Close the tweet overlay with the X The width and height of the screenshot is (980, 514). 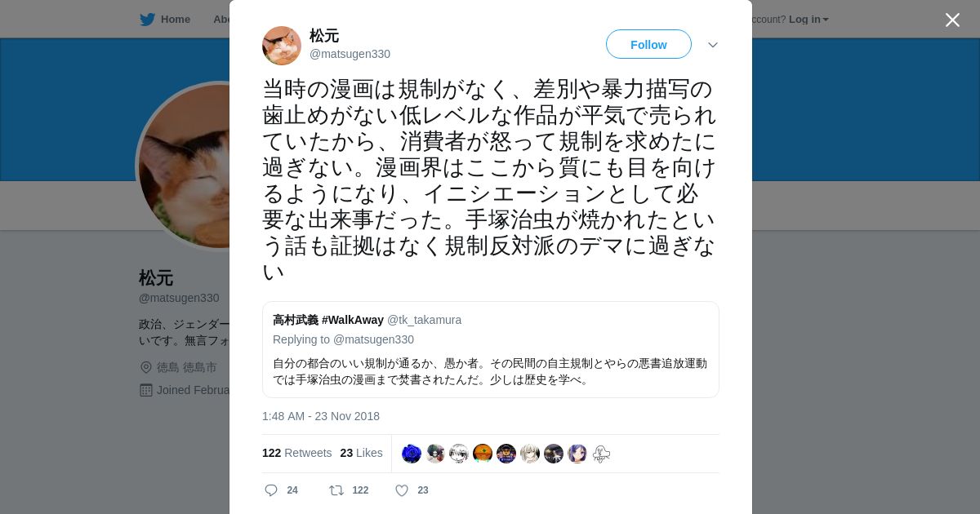pos(952,20)
